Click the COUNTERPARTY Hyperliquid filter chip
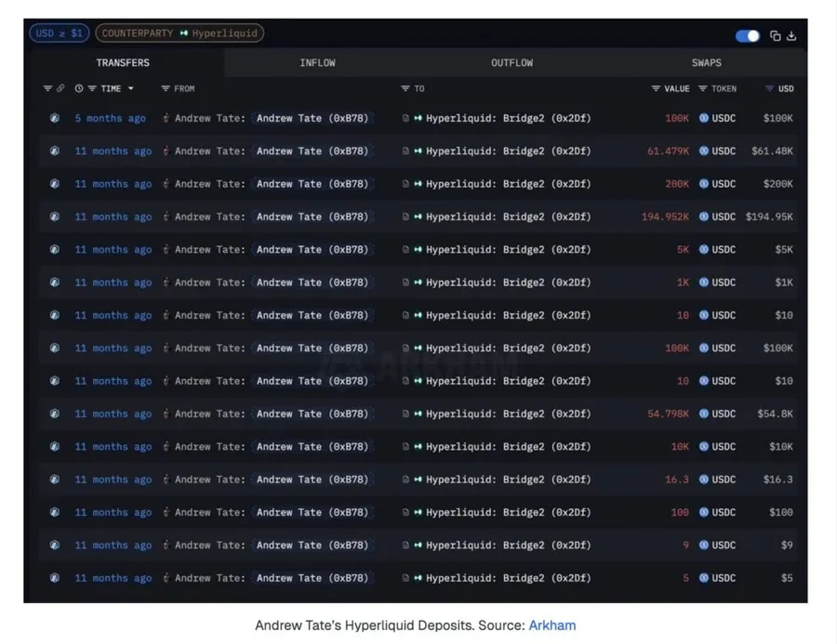This screenshot has height=644, width=837. tap(179, 33)
